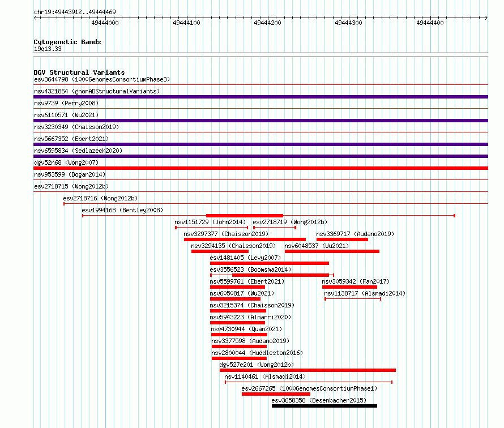Screen dimensions: 504x428
Task: Click the nsv3369717 red feature bar
Action: [342, 239]
